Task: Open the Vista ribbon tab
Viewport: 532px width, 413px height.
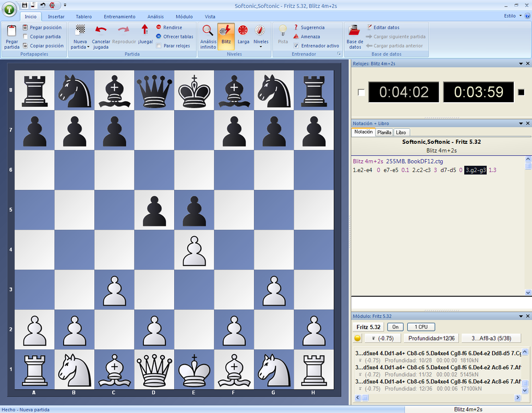Action: click(210, 17)
